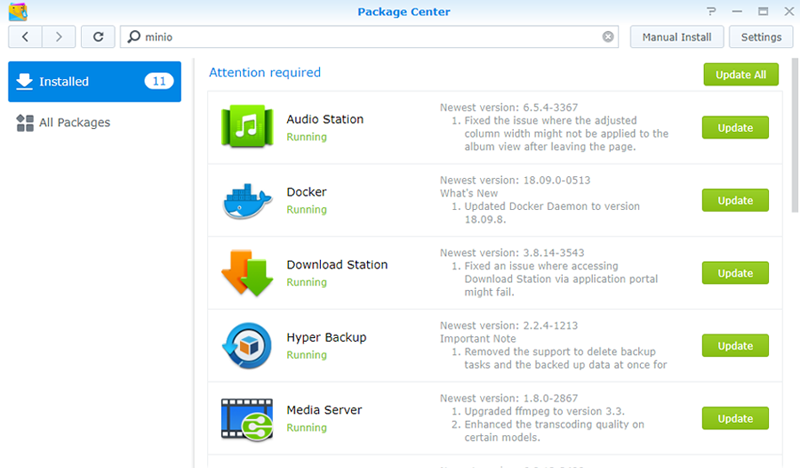Click Running status under Download Station
Screen dimensions: 800x468
307,283
